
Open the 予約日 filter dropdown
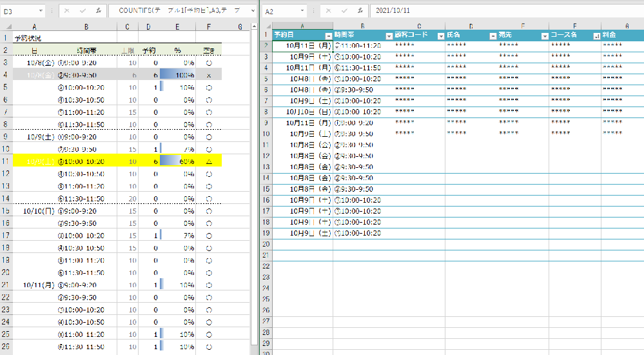(x=328, y=36)
